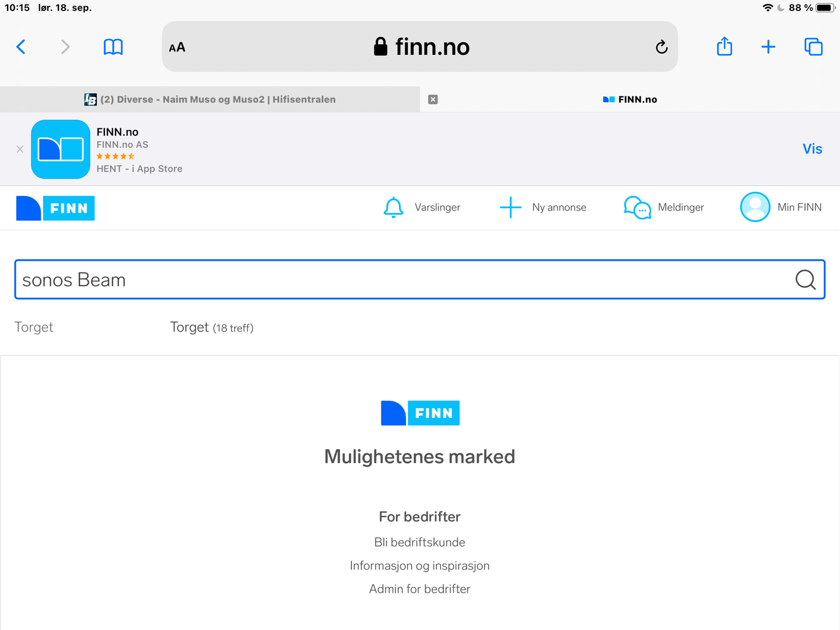The width and height of the screenshot is (840, 630).
Task: Tap the finn.no address bar
Action: pyautogui.click(x=420, y=47)
